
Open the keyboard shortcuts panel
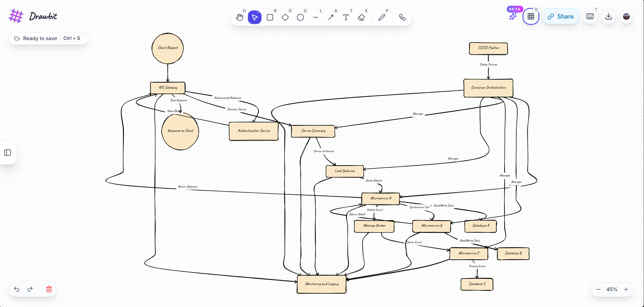point(590,16)
